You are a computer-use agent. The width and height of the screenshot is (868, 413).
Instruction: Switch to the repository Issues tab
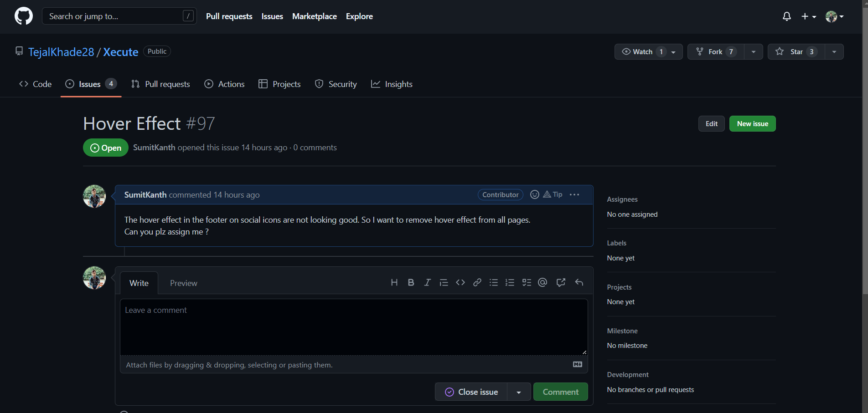[x=91, y=84]
